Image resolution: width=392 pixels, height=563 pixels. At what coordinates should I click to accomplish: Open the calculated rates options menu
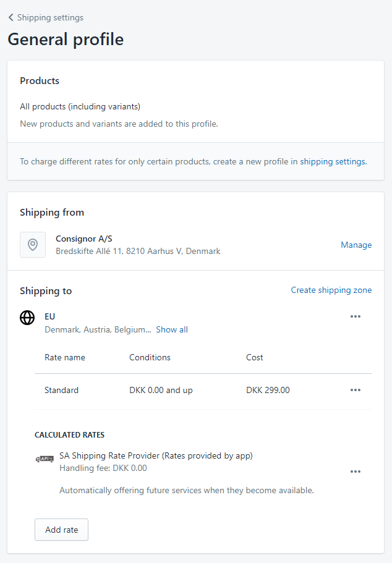coord(355,472)
